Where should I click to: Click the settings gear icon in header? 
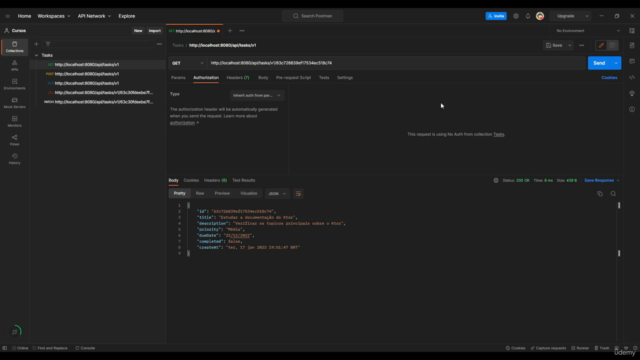516,16
